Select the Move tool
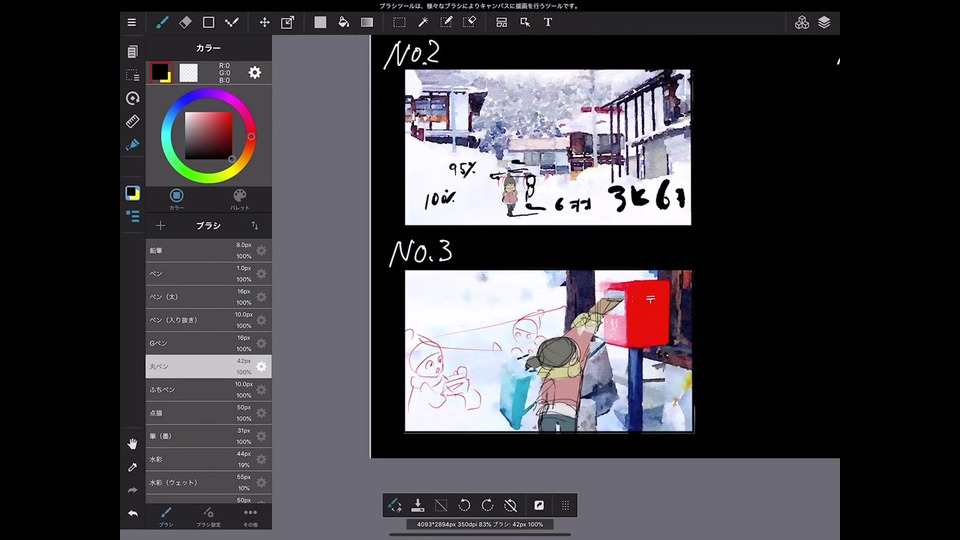This screenshot has width=960, height=540. [264, 23]
